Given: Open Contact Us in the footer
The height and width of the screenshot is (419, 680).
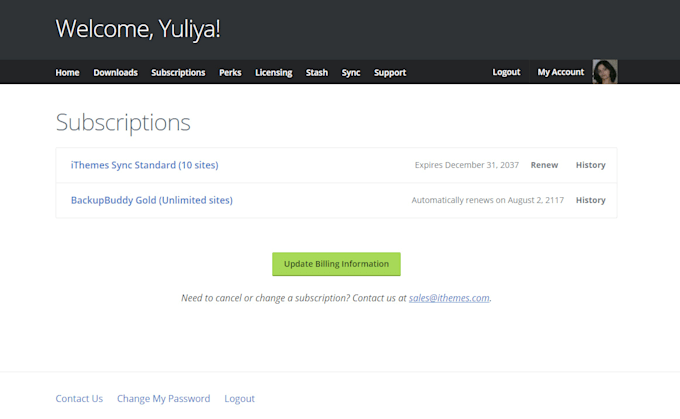Looking at the screenshot, I should pyautogui.click(x=79, y=399).
